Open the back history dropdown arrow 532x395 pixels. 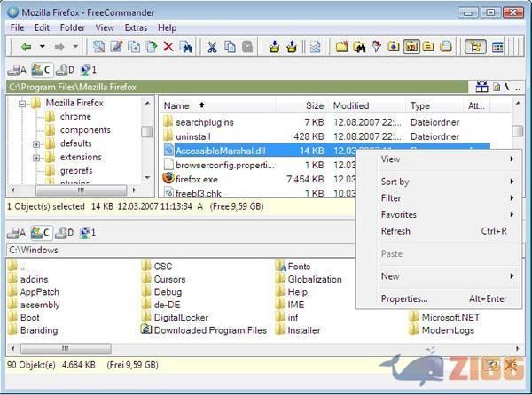[43, 46]
